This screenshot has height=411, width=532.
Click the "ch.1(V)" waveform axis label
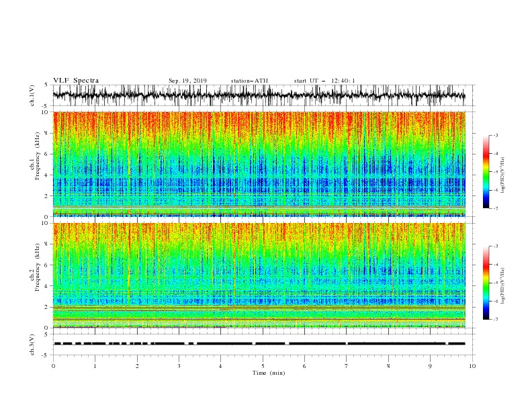[x=32, y=95]
